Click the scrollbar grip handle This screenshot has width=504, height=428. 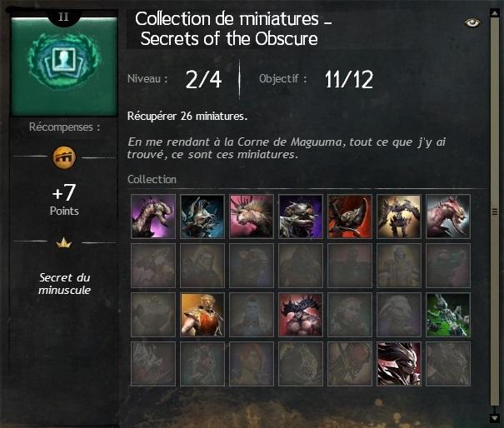click(x=495, y=212)
